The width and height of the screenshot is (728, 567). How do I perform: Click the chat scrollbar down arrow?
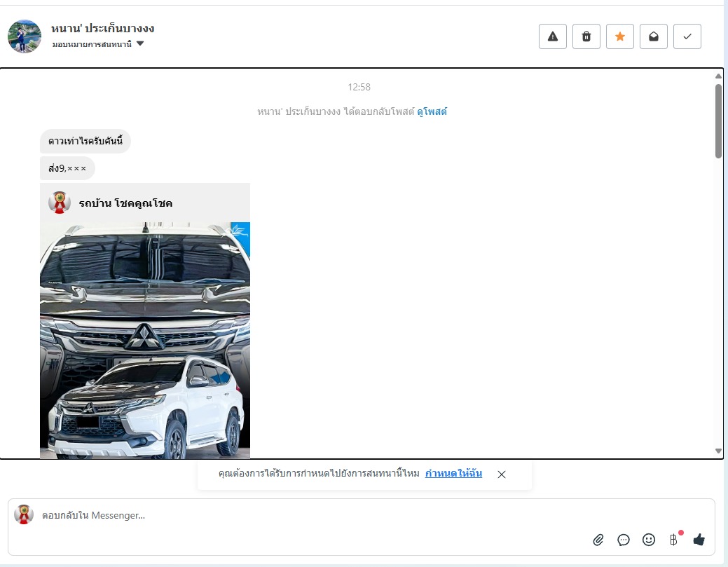pos(718,451)
